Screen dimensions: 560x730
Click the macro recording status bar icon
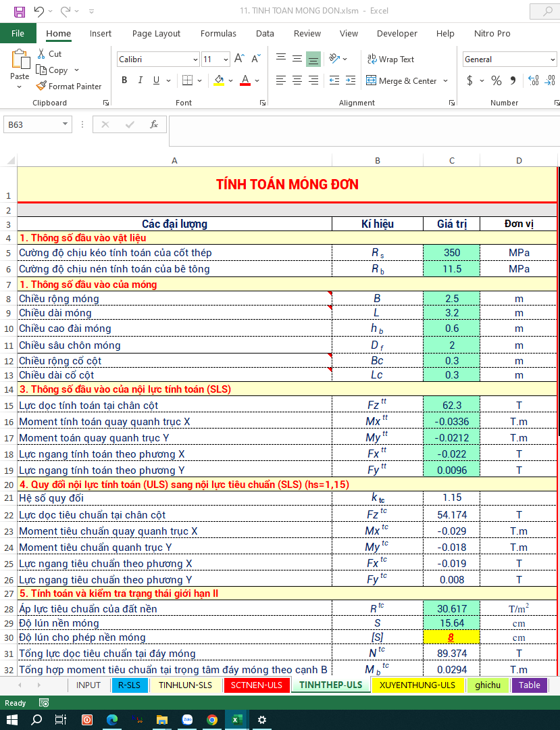point(44,702)
